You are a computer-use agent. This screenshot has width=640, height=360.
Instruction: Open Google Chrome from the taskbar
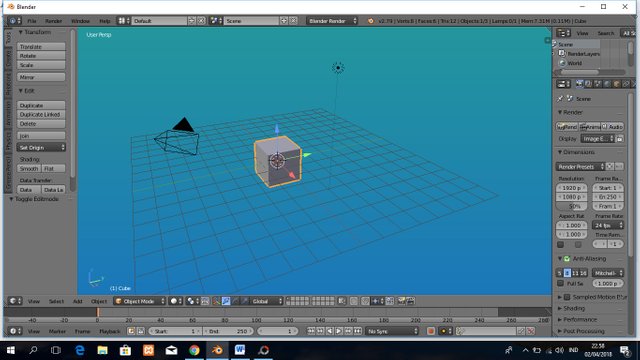coord(194,350)
